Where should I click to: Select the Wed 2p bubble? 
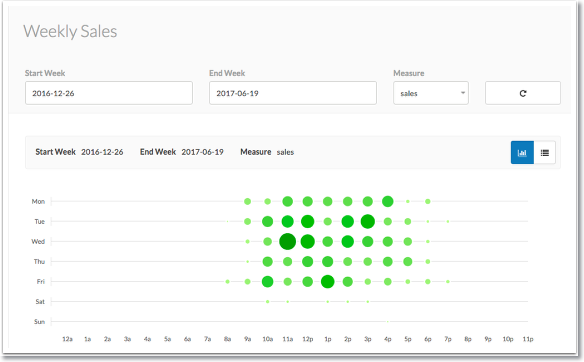[347, 241]
